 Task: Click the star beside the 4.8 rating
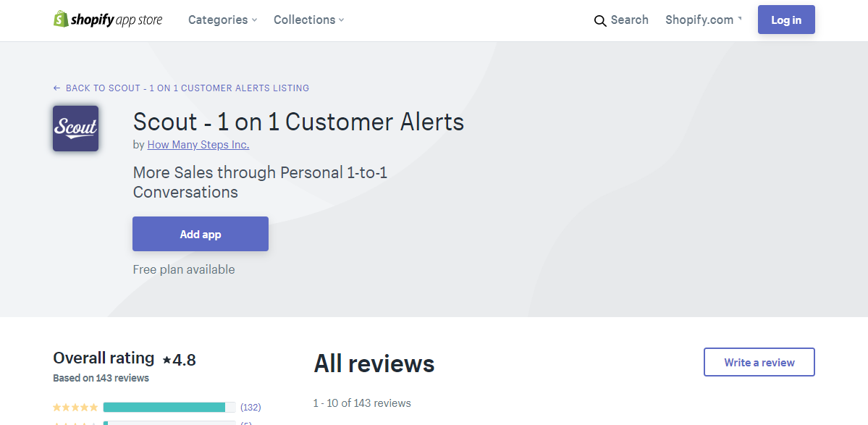(167, 360)
